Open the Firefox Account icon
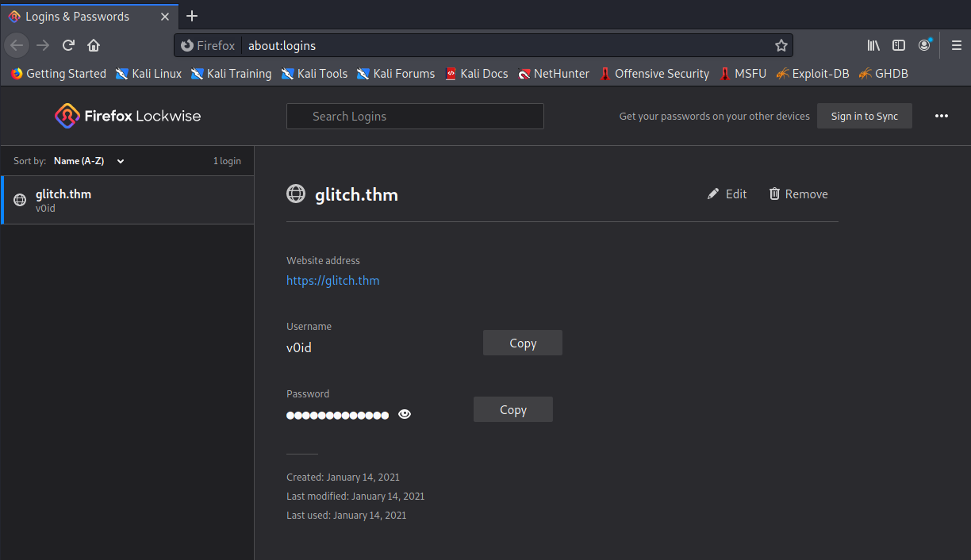The width and height of the screenshot is (971, 560). click(924, 45)
